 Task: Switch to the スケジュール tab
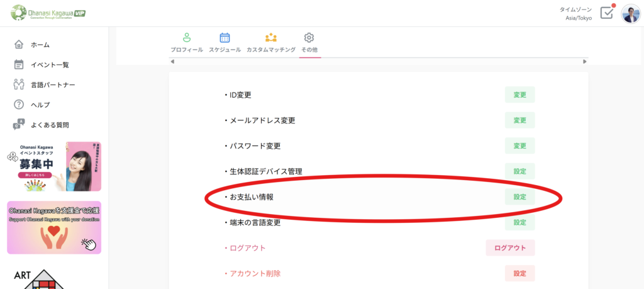pos(225,38)
